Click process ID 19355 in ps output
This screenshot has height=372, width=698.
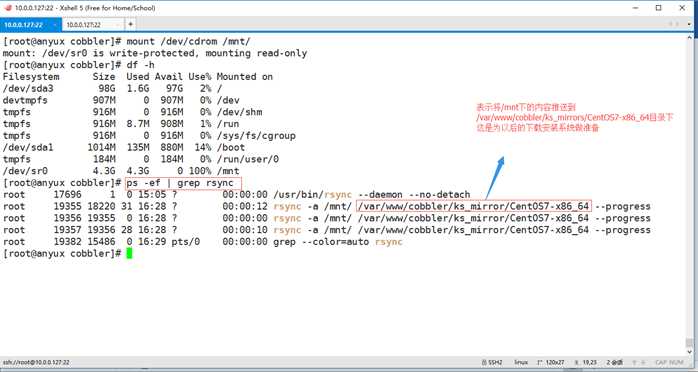coord(68,206)
